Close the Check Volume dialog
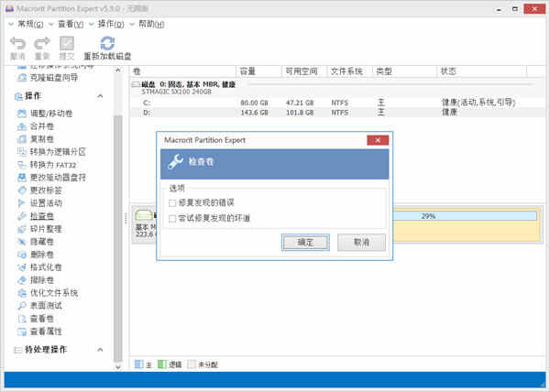 coord(378,140)
